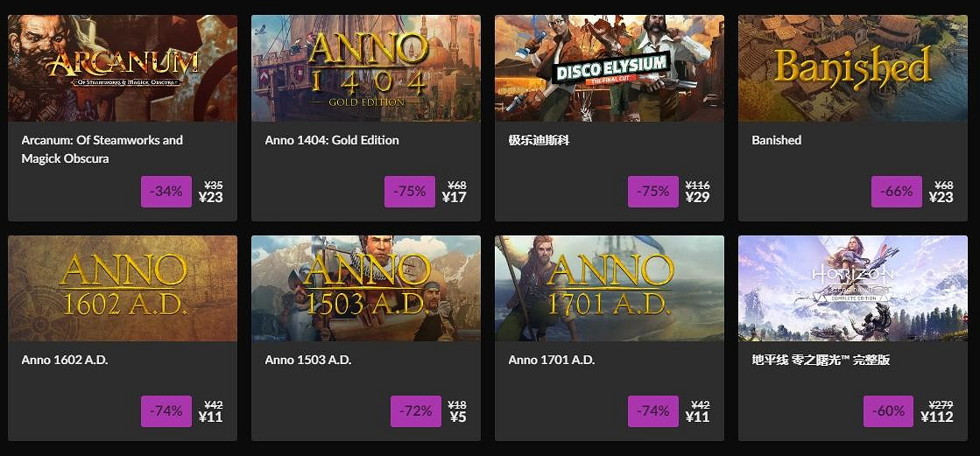Click the 地平线 零之曙光 完整版 title
This screenshot has width=980, height=456.
(x=821, y=360)
